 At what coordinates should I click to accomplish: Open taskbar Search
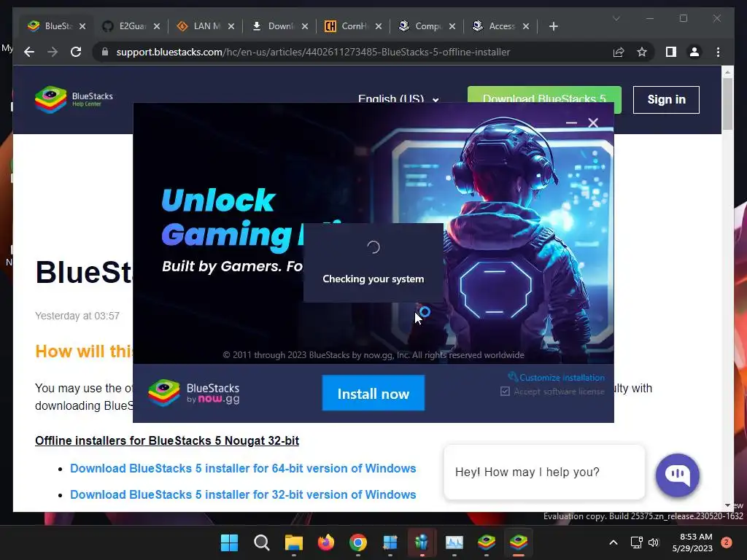pos(262,542)
